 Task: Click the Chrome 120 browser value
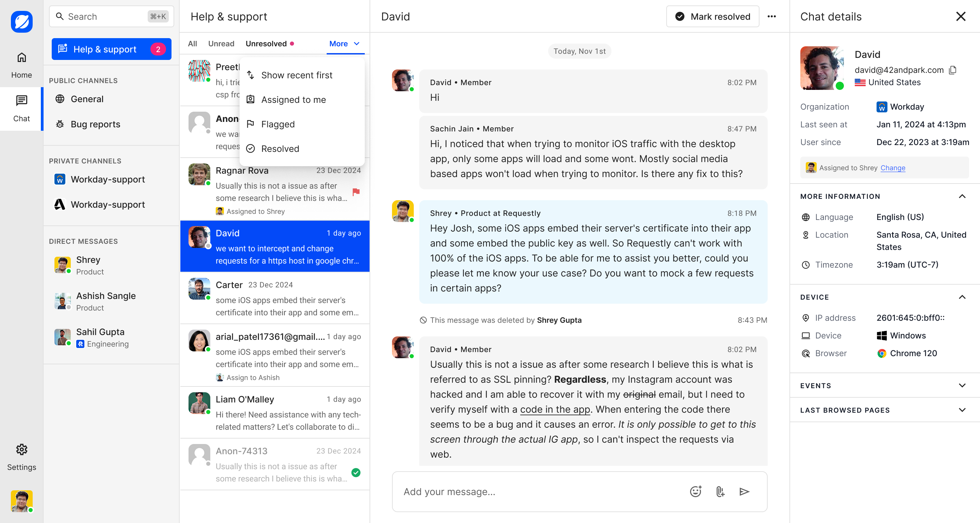tap(913, 353)
